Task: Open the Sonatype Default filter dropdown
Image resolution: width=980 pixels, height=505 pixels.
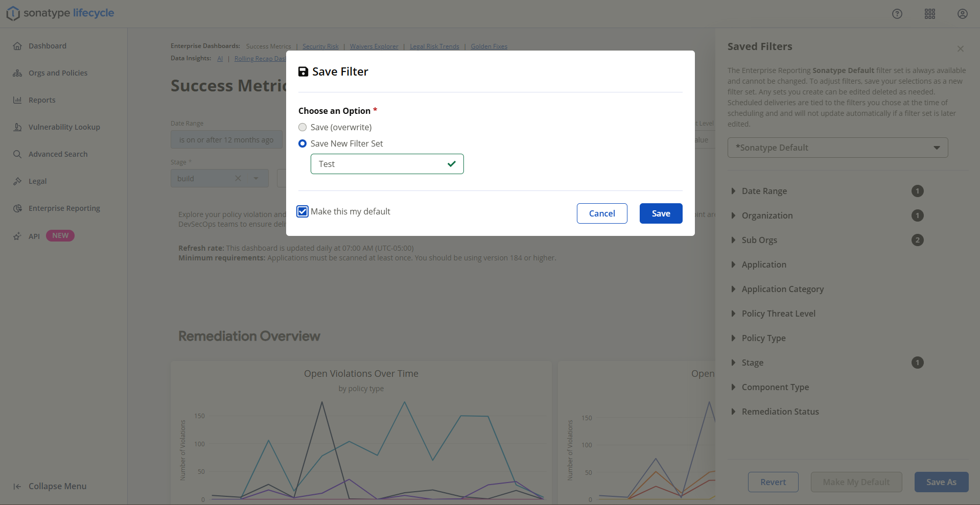Action: point(838,148)
